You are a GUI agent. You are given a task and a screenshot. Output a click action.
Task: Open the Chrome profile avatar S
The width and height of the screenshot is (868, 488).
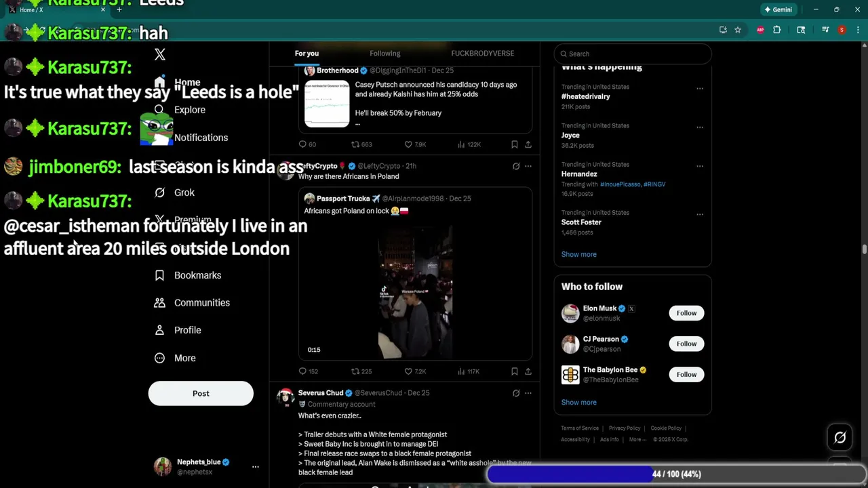[842, 30]
